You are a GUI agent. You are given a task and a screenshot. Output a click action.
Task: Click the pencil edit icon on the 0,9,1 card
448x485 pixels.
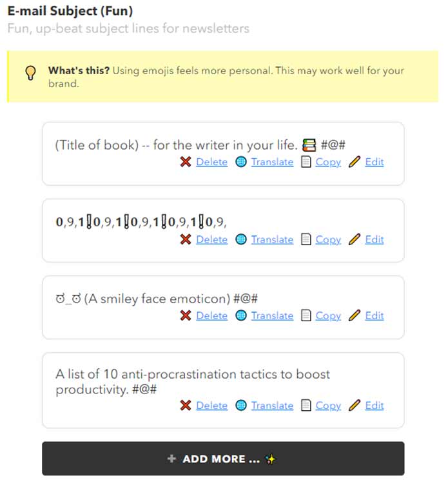[354, 239]
